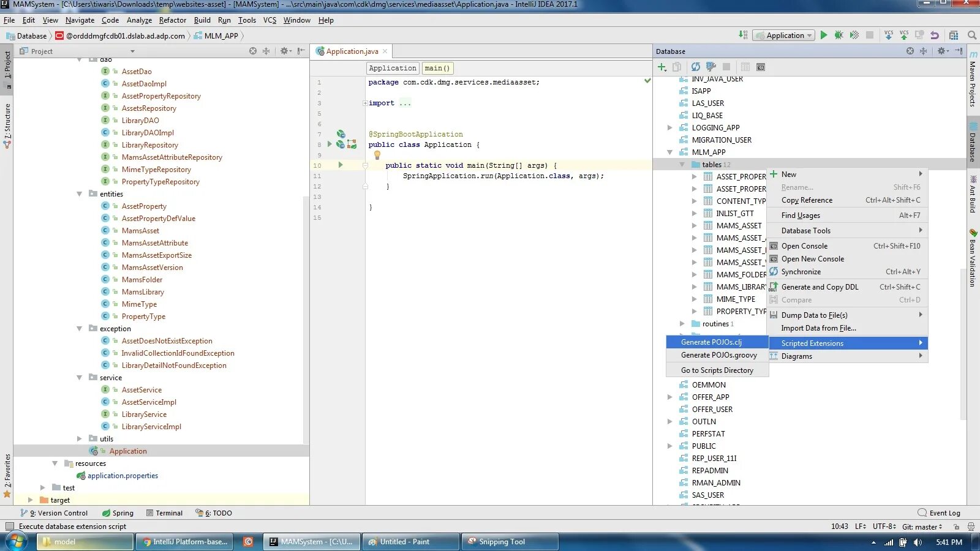Viewport: 980px width, 551px height.
Task: Collapse all in Project panel
Action: click(266, 51)
